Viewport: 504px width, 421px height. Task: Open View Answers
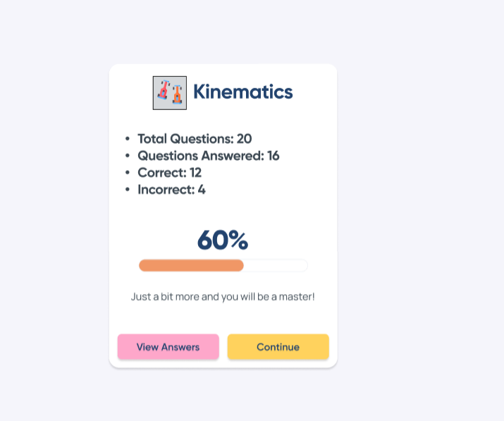tap(168, 346)
